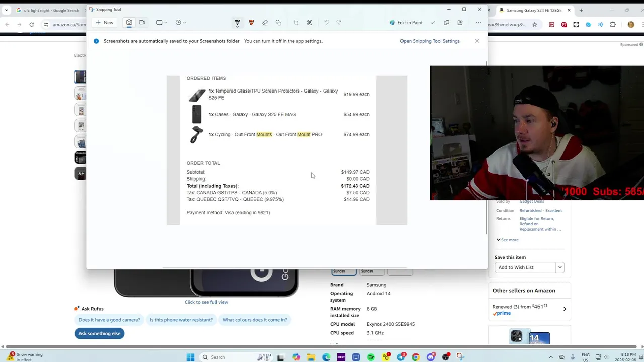644x362 pixels.
Task: Copy the snip with Copy icon
Action: (x=446, y=23)
